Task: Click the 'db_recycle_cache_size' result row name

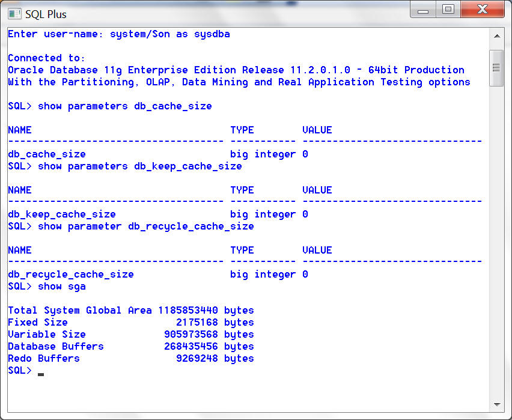Action: (71, 275)
